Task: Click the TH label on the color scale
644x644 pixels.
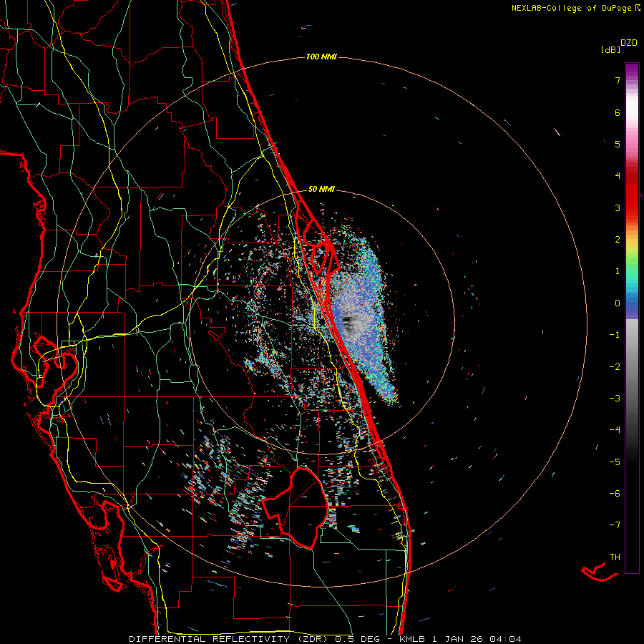Action: pos(615,557)
